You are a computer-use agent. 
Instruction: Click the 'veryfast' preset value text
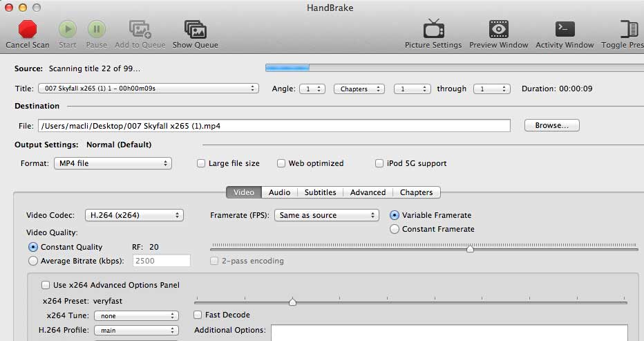tap(108, 301)
